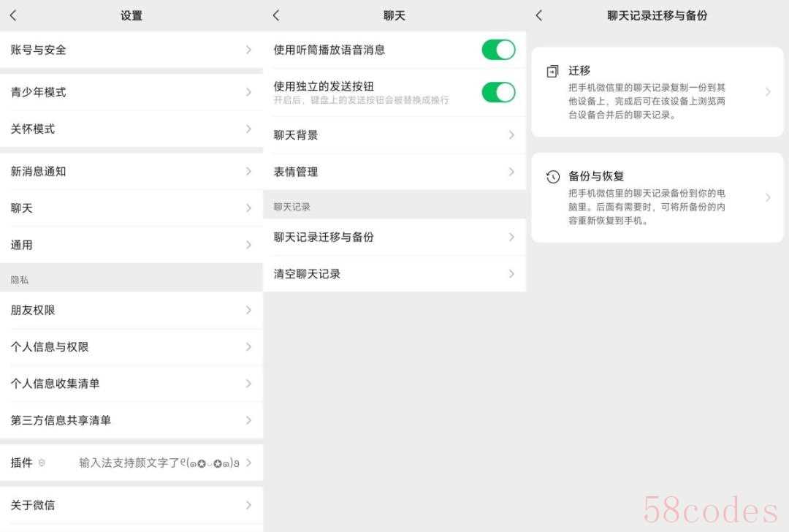Viewport: 789px width, 532px height.
Task: Open 通用 chevron
Action: pyautogui.click(x=248, y=245)
